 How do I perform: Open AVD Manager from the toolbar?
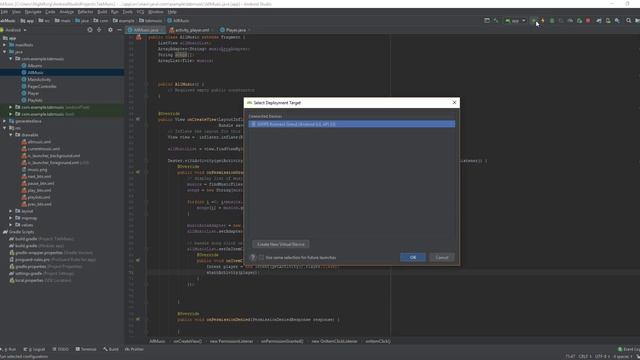tap(608, 20)
